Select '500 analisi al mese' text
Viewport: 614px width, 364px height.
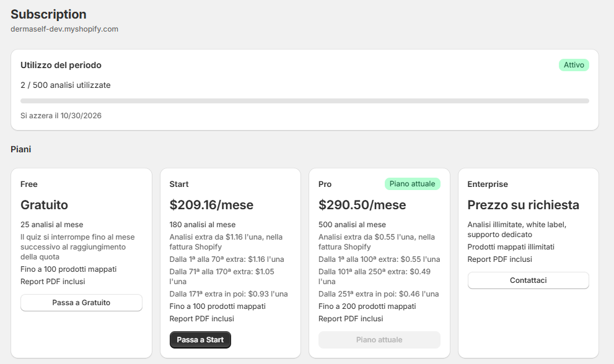tap(352, 225)
